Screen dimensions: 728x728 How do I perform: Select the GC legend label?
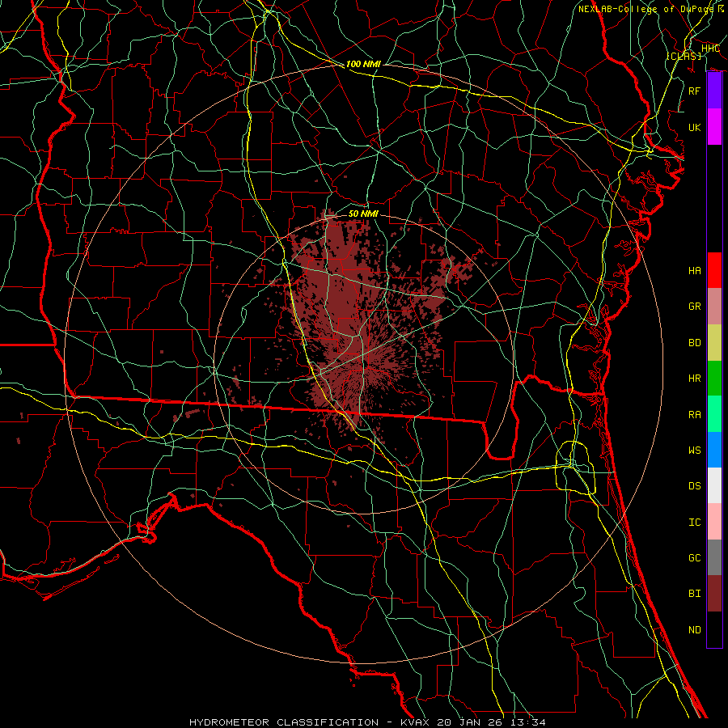tap(695, 558)
